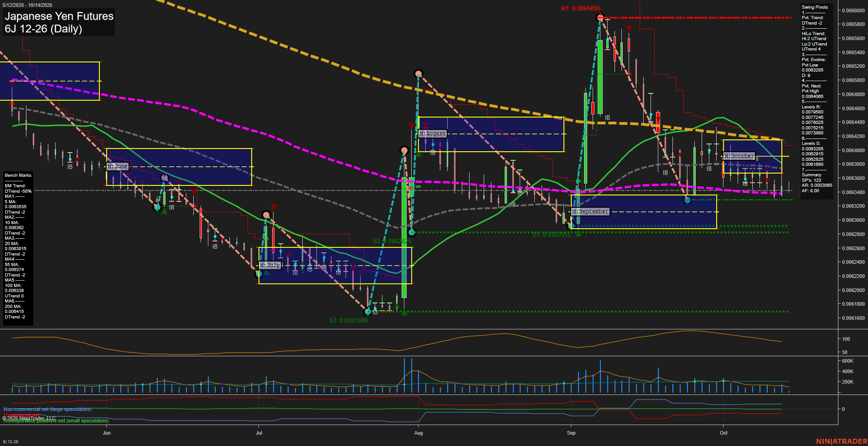Click the "R1: 0.0065895" resistance label
868x446 pixels.
580,8
